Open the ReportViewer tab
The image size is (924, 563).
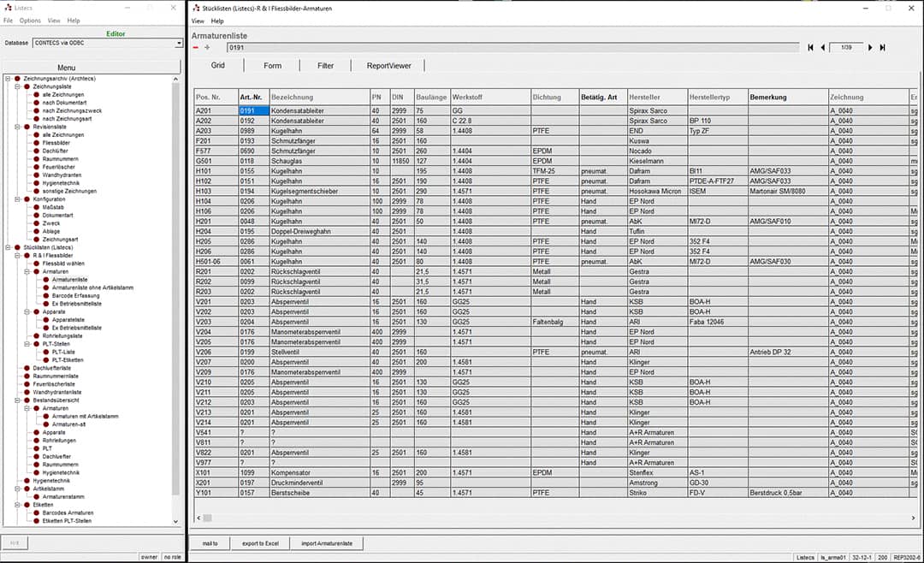pyautogui.click(x=388, y=65)
